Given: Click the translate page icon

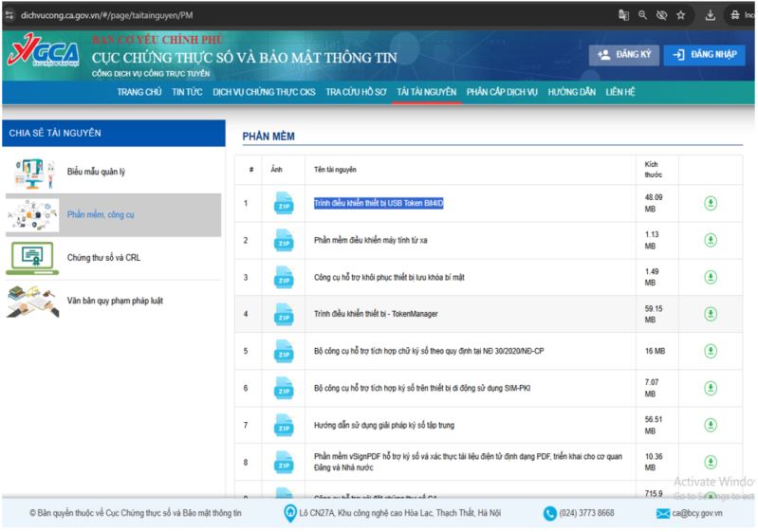Looking at the screenshot, I should pyautogui.click(x=623, y=15).
